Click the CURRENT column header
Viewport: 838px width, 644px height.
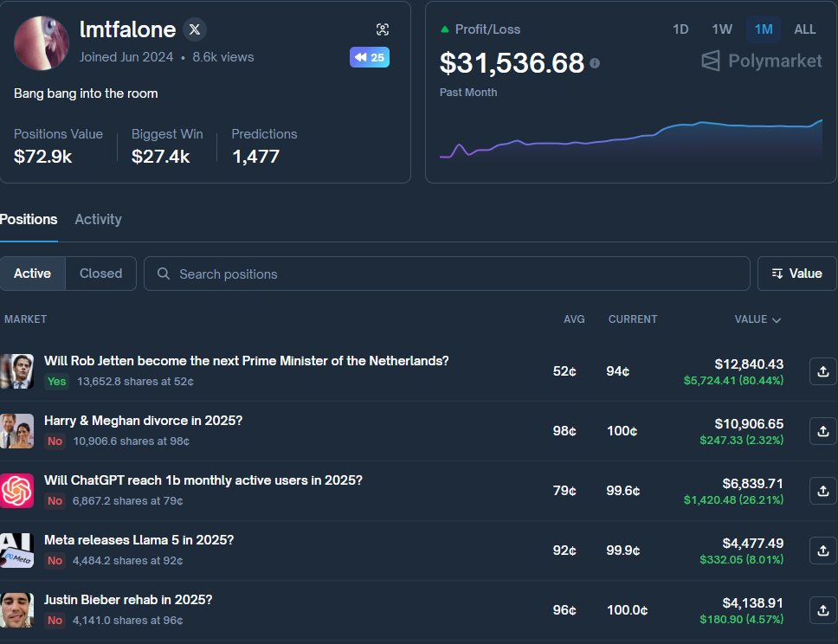pos(633,319)
